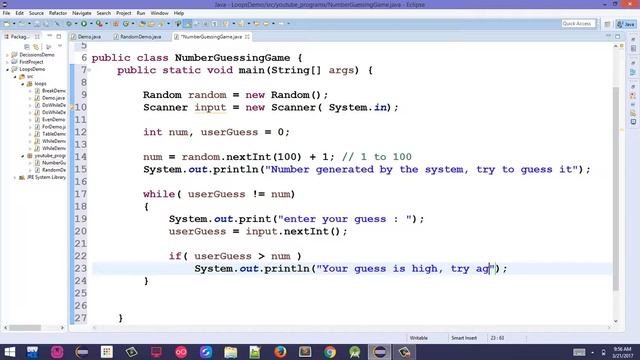Click the warning marker on line 10
Screen dimensions: 640x360
coord(72,107)
